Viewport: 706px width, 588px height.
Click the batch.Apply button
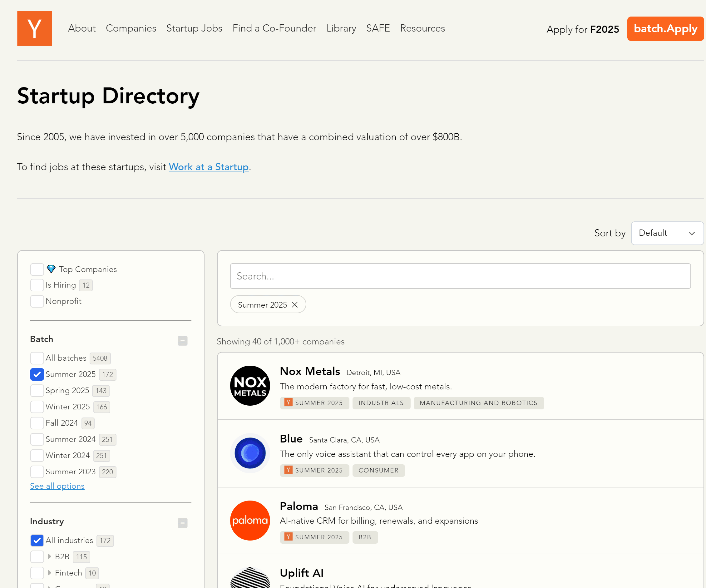coord(665,29)
